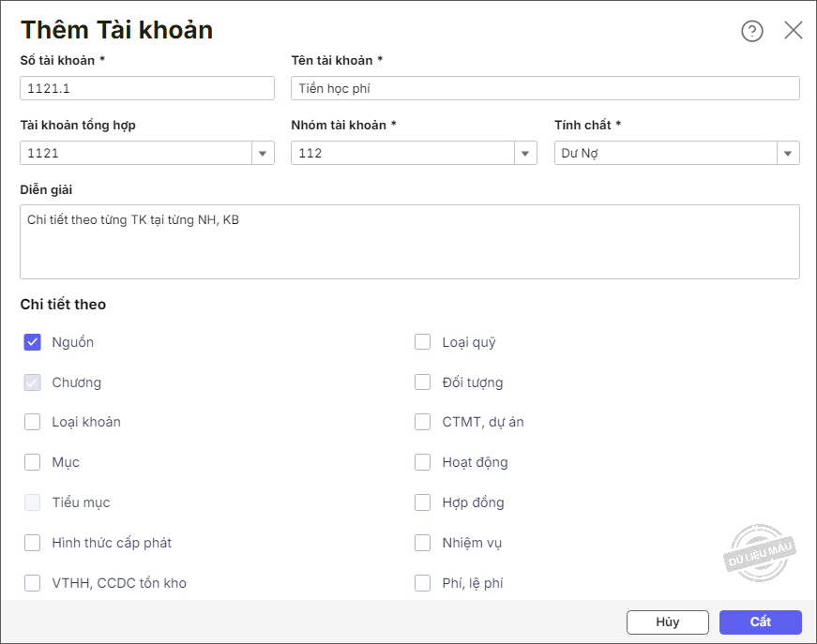Toggle the CTMT, dự án checkbox
This screenshot has height=644, width=817.
pyautogui.click(x=423, y=422)
